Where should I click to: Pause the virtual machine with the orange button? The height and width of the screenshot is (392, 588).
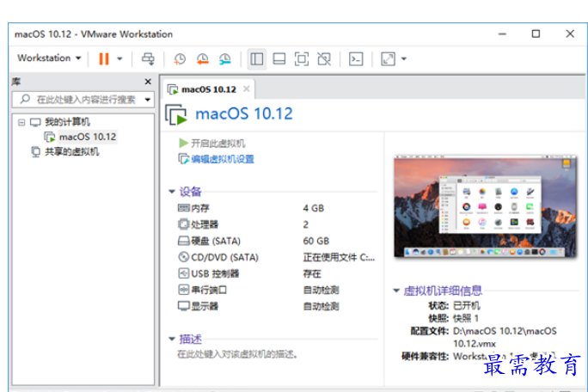pos(104,59)
